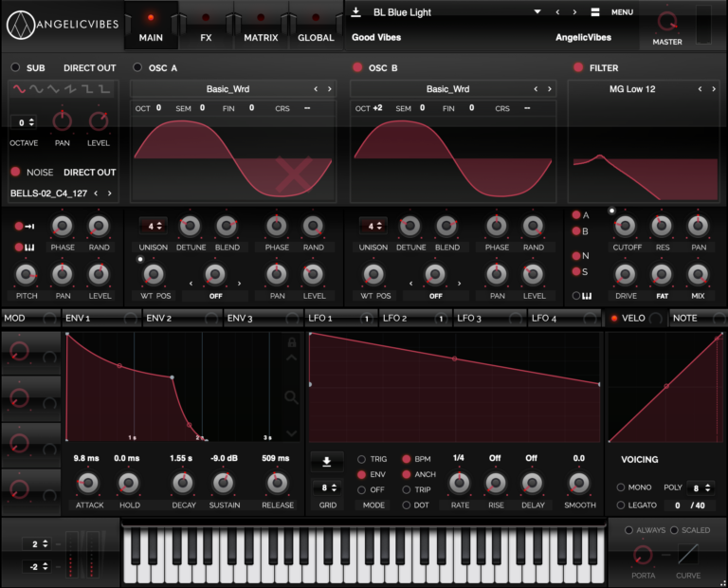Enable the OSC A power toggle
The height and width of the screenshot is (588, 728).
[138, 67]
